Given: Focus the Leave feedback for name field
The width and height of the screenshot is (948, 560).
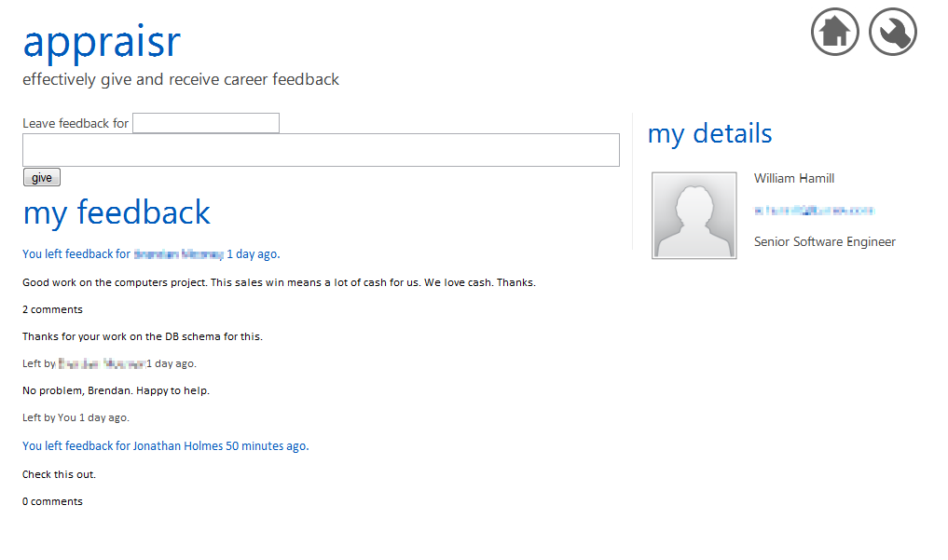Looking at the screenshot, I should point(206,123).
